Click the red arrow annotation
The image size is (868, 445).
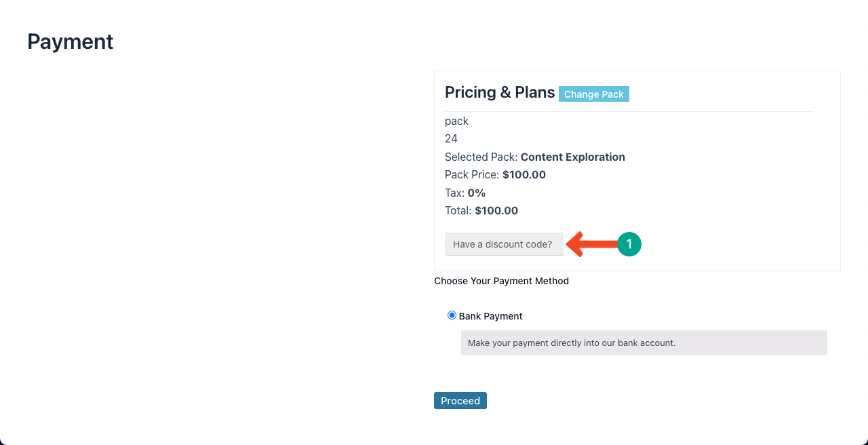coord(591,244)
